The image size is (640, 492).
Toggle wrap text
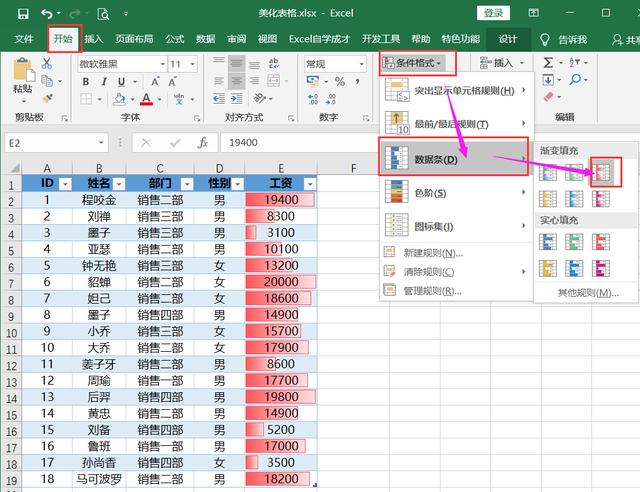[273, 63]
